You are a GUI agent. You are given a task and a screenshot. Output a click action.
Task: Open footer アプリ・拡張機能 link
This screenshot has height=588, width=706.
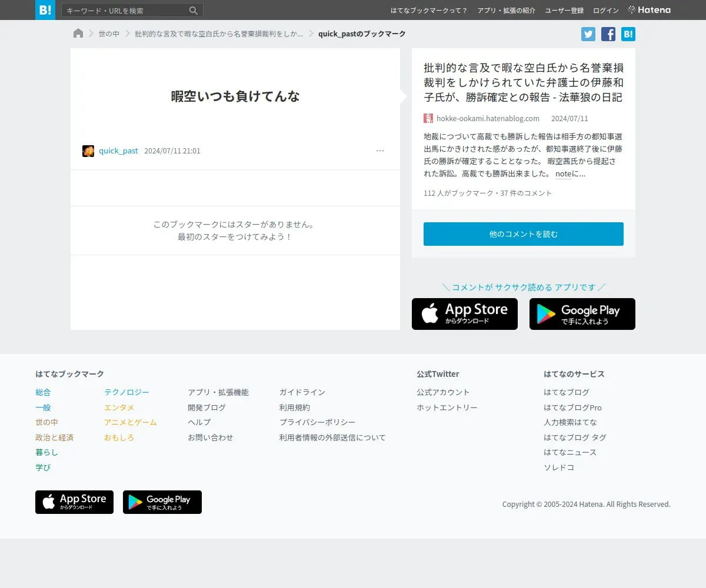(x=218, y=392)
